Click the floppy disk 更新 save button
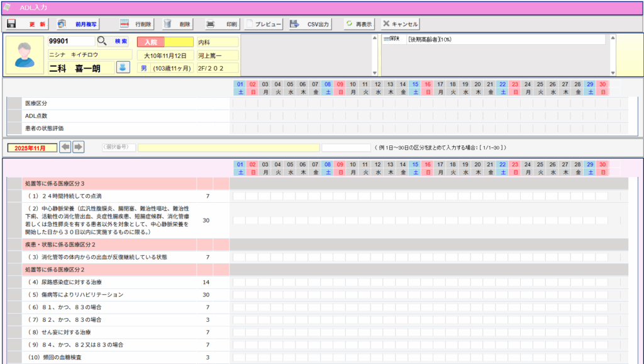644x364 pixels. point(26,24)
